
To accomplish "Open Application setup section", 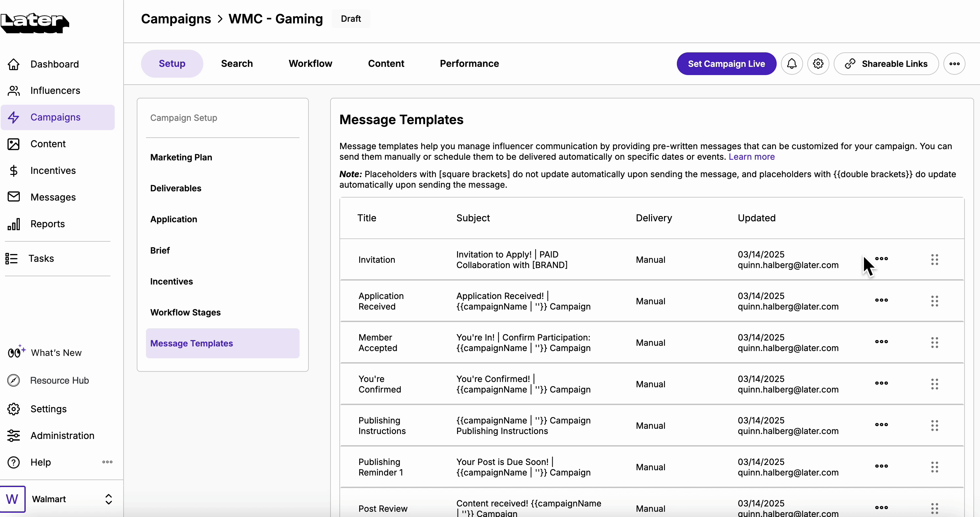I will pos(222,219).
